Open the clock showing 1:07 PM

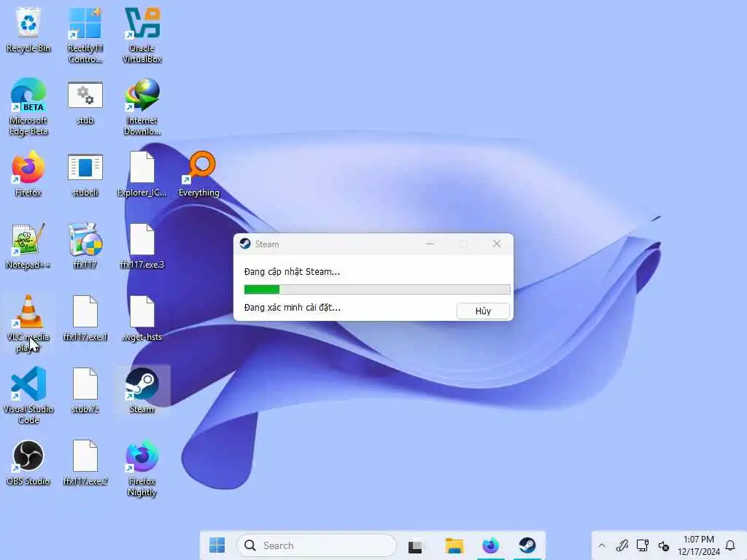(699, 545)
